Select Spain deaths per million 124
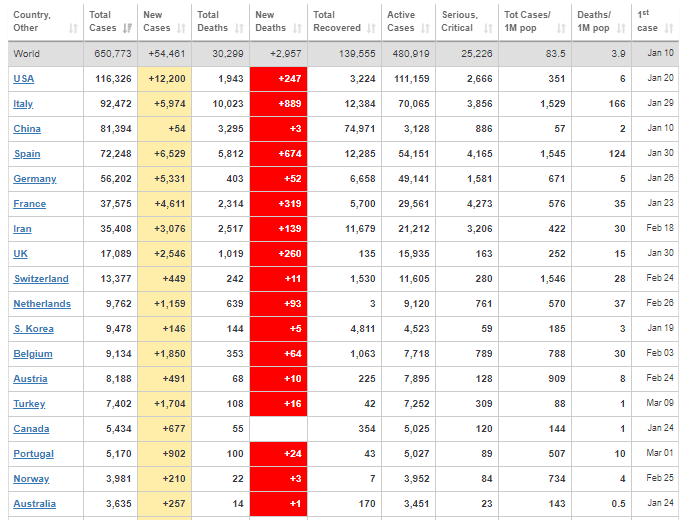Image resolution: width=683 pixels, height=520 pixels. [x=617, y=154]
